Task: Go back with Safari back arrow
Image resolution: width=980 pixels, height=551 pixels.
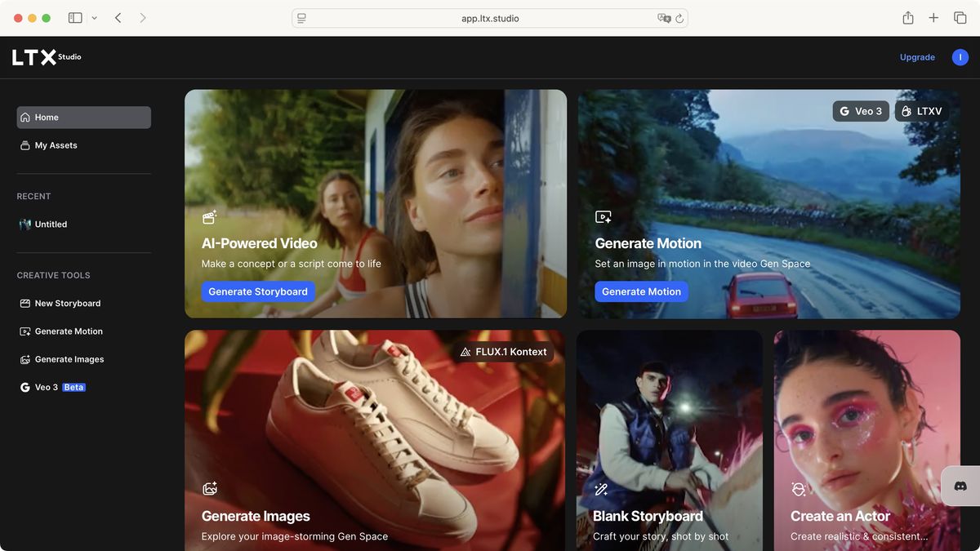Action: tap(118, 18)
